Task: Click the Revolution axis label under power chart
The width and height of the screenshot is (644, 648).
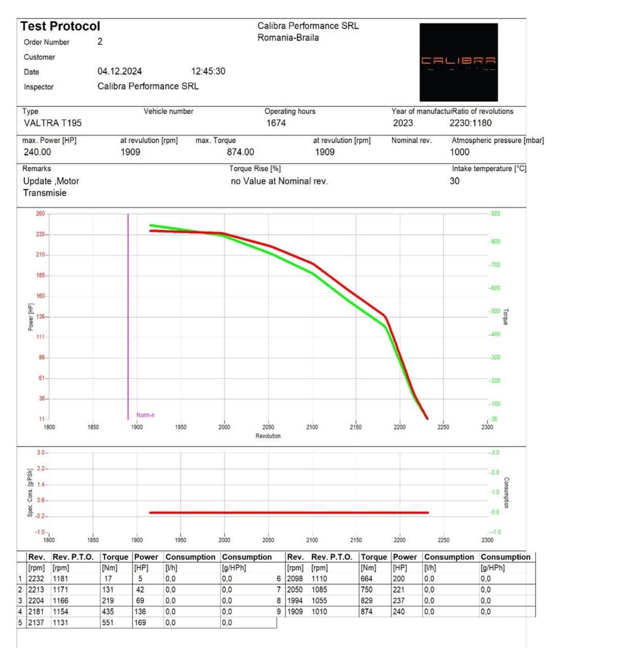Action: [x=268, y=436]
